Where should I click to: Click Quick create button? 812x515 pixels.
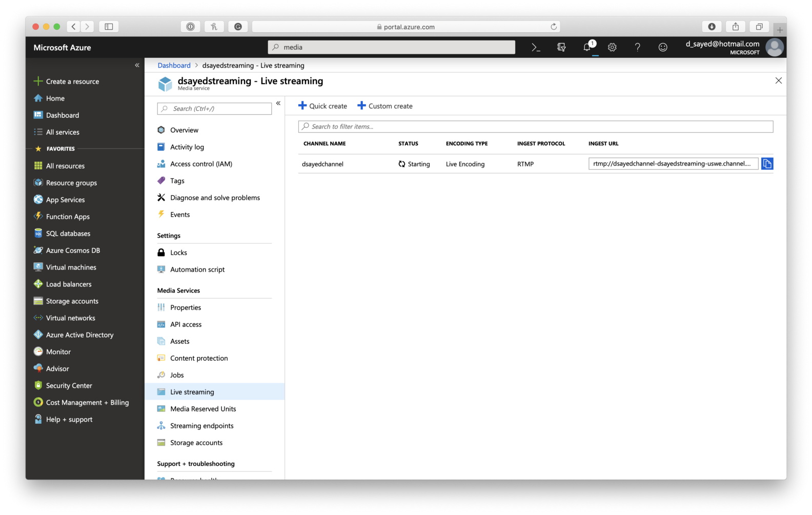[322, 106]
